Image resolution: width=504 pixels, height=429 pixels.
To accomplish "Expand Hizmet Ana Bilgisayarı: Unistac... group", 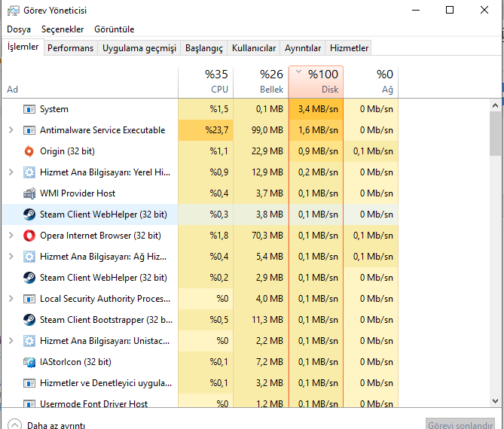I will tap(11, 341).
